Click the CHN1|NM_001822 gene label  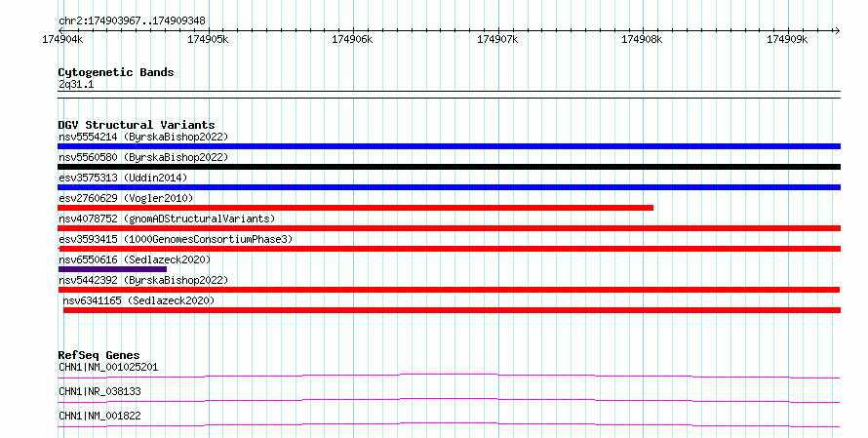pyautogui.click(x=99, y=416)
